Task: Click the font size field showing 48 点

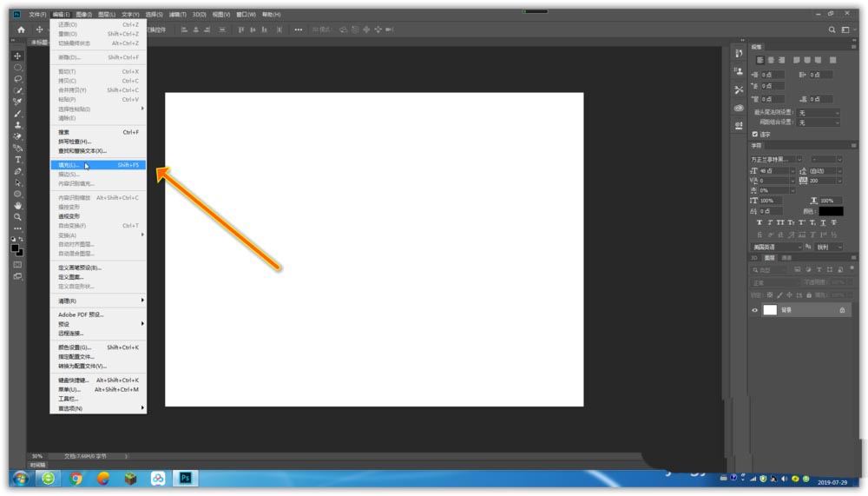Action: (x=774, y=171)
